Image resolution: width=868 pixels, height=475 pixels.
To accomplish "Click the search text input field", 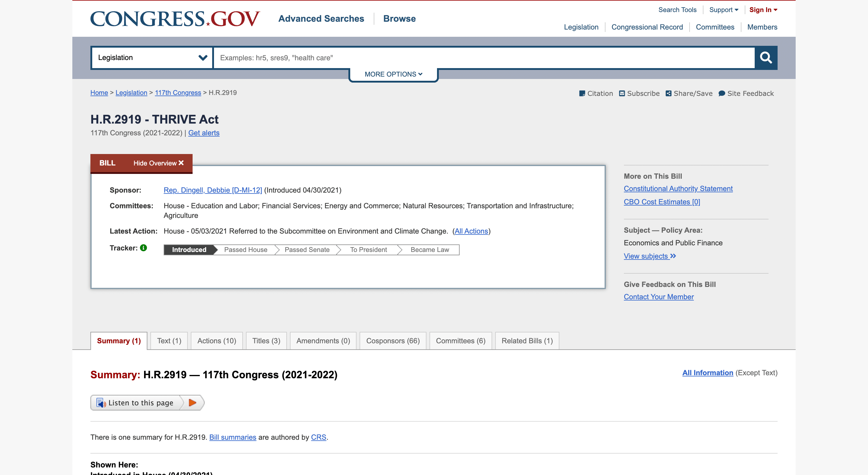I will click(484, 58).
